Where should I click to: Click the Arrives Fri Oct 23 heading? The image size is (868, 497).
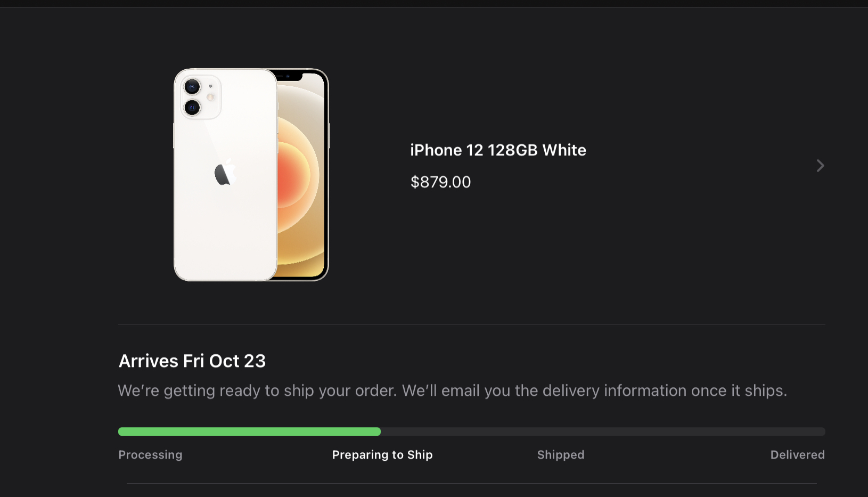pos(192,361)
